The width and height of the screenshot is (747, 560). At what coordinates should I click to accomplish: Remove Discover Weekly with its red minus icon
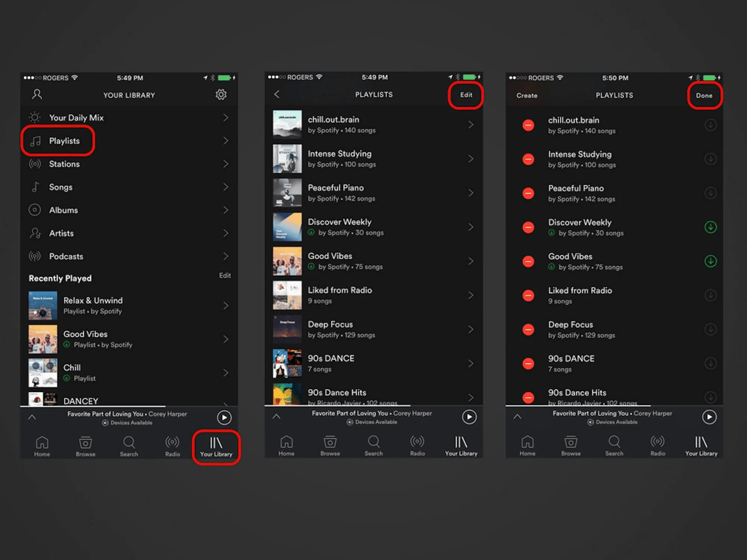528,227
